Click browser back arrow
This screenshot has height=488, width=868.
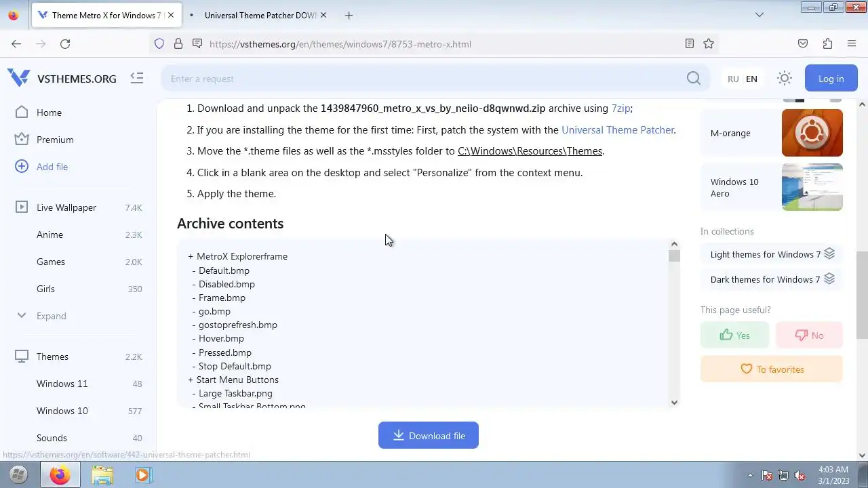[x=16, y=44]
